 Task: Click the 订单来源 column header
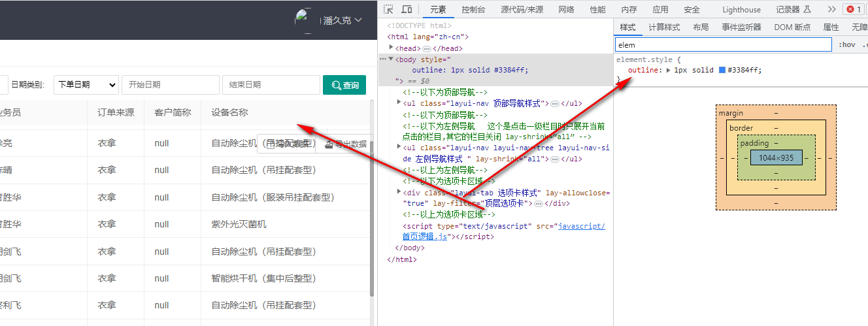tap(116, 112)
